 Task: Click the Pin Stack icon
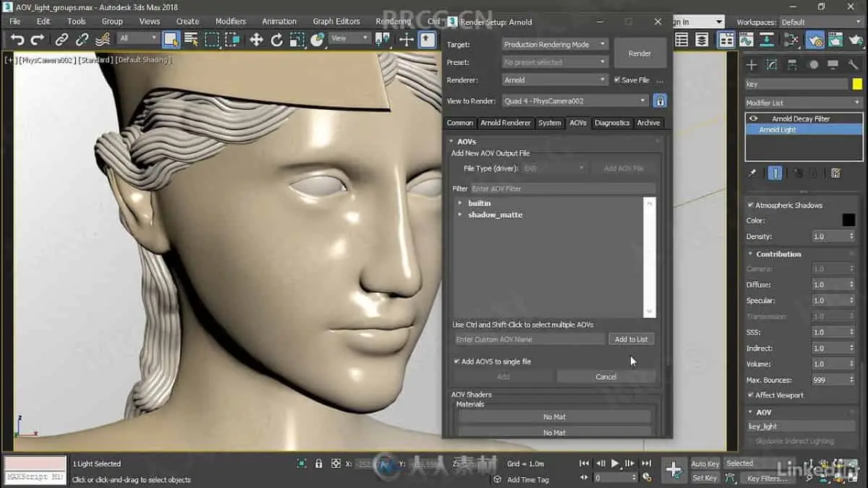click(x=752, y=174)
